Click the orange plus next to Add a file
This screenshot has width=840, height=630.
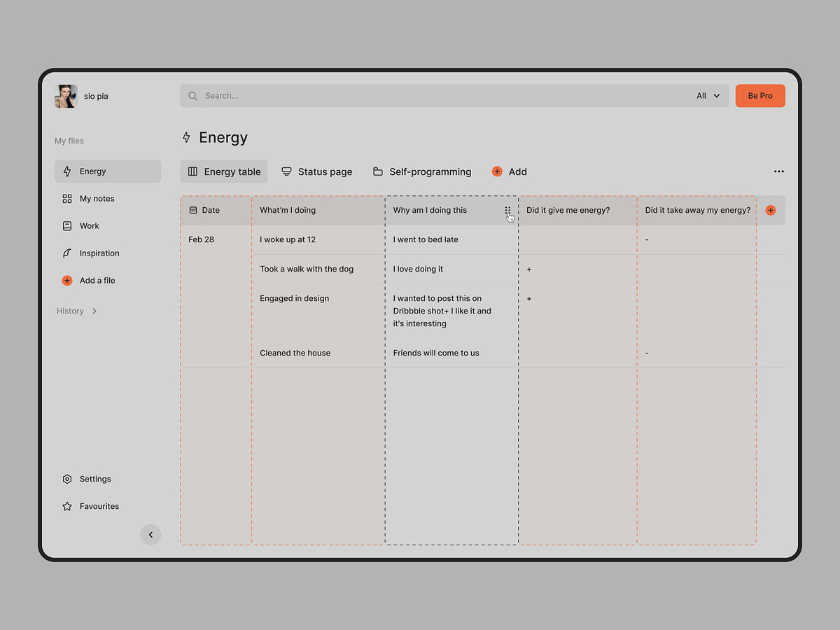point(67,281)
